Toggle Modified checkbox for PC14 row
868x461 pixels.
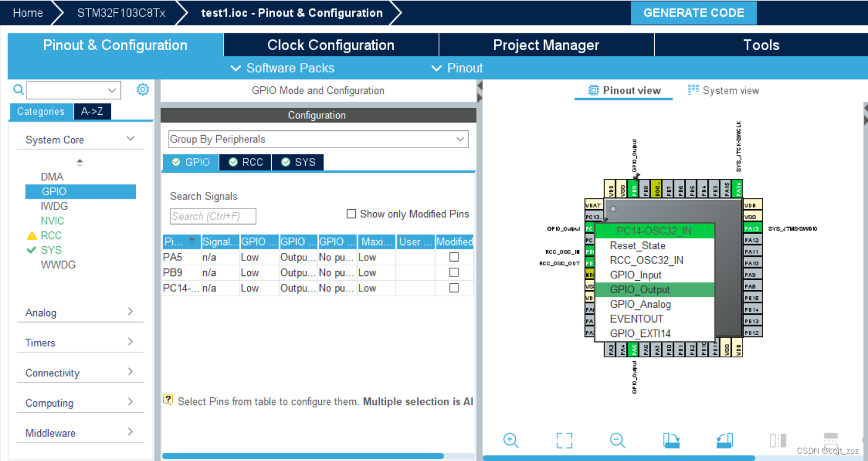(x=454, y=288)
